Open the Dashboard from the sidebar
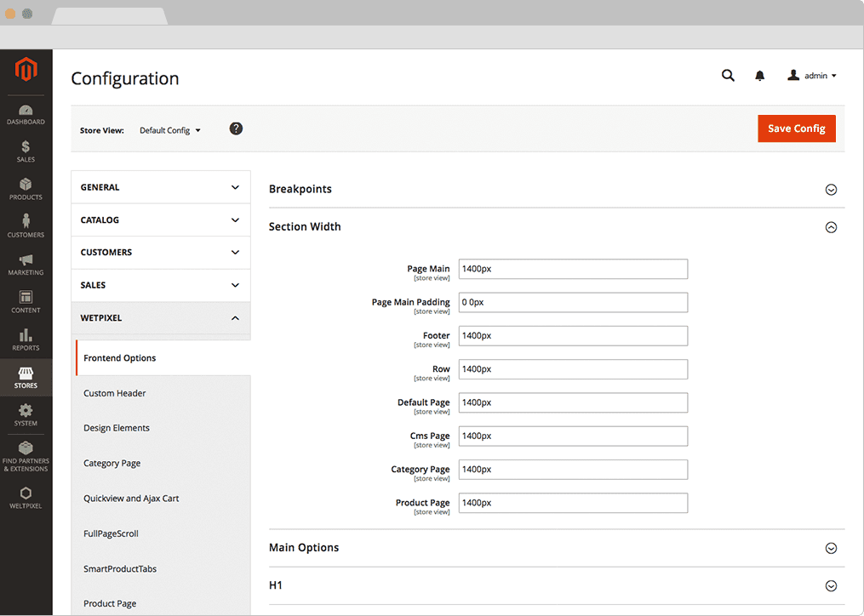This screenshot has width=864, height=616. (26, 114)
